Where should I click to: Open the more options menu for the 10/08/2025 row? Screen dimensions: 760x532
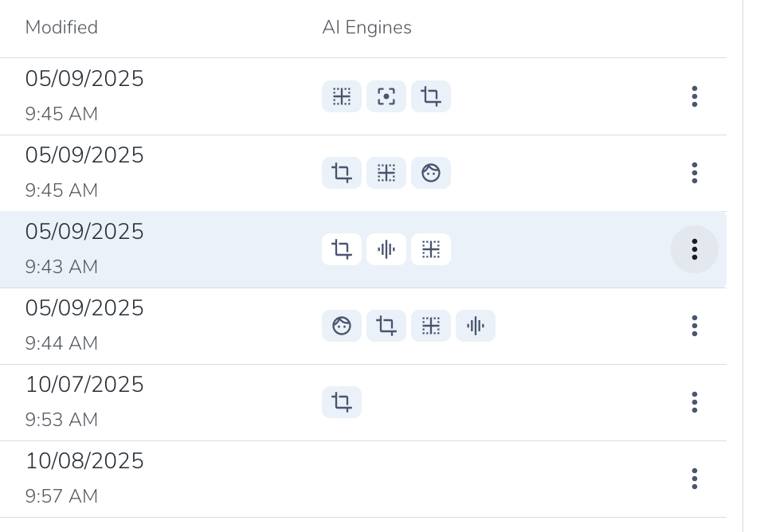[x=695, y=479]
